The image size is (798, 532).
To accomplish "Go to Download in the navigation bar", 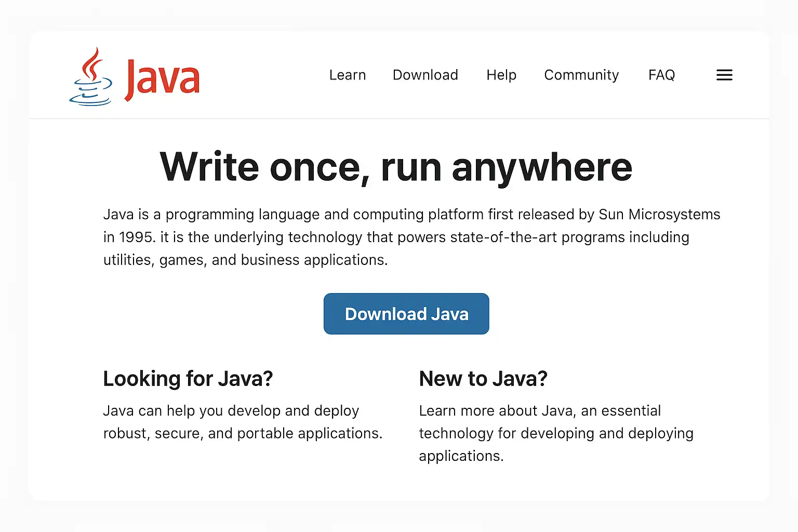I will tap(425, 75).
